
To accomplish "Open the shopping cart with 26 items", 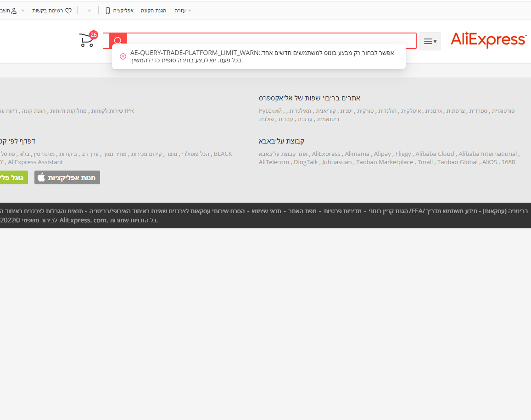I will [x=88, y=39].
